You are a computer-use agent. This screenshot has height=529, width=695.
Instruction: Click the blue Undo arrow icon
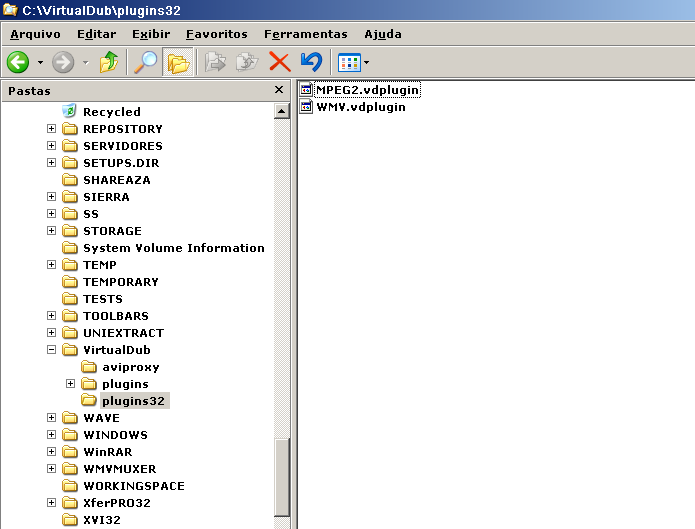click(311, 62)
